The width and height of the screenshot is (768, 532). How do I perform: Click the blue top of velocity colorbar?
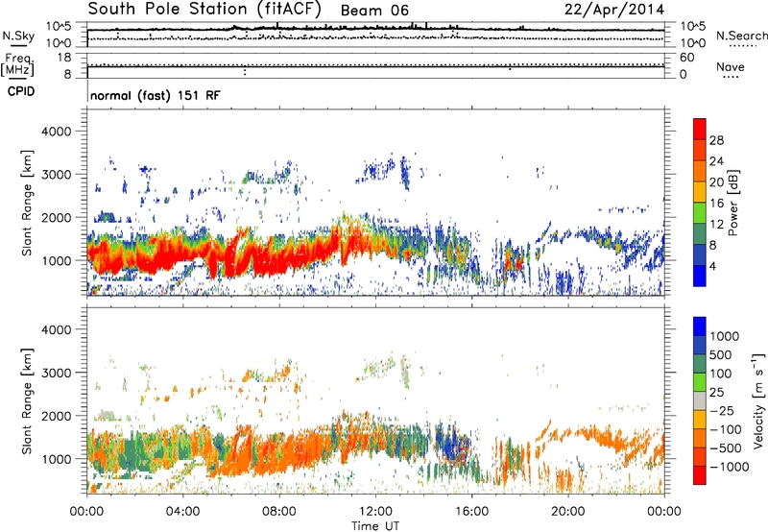click(x=700, y=326)
